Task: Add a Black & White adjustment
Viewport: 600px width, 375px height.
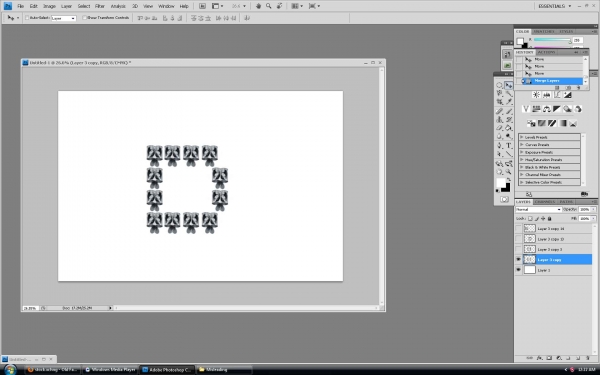Action: pyautogui.click(x=557, y=109)
